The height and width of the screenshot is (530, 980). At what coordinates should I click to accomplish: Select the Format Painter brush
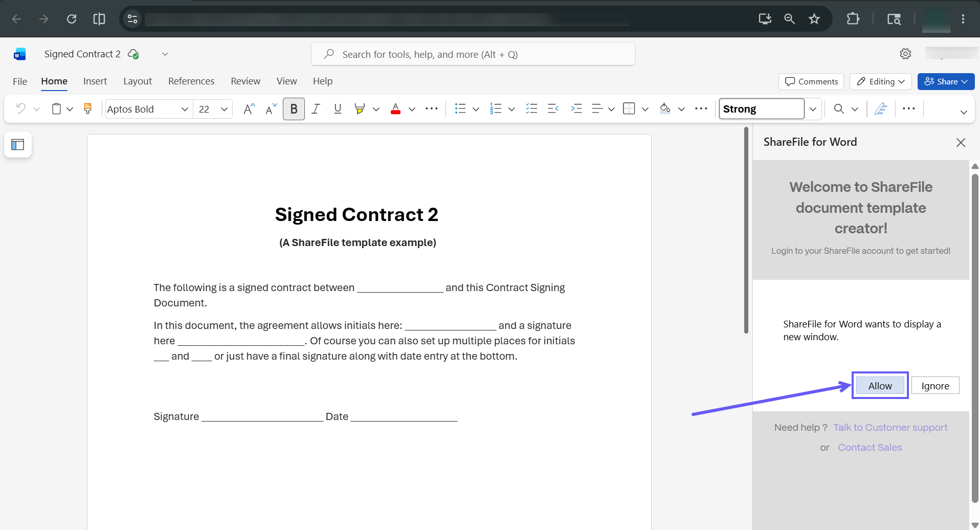pyautogui.click(x=88, y=108)
